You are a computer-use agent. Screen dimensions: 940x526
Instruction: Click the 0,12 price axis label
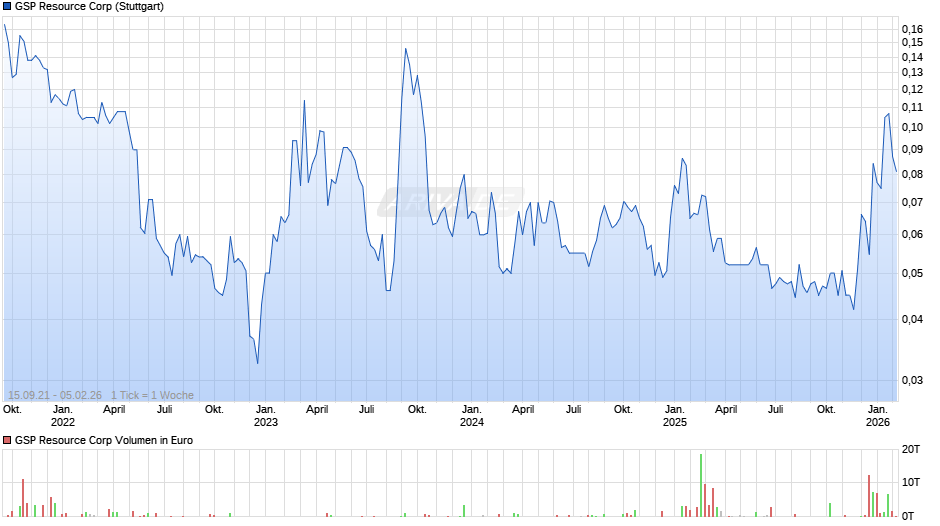coord(912,89)
